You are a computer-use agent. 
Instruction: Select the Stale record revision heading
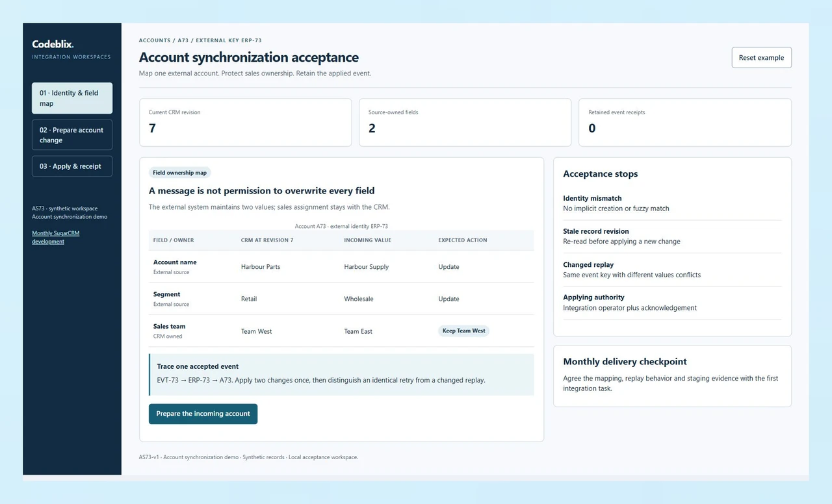(x=595, y=231)
